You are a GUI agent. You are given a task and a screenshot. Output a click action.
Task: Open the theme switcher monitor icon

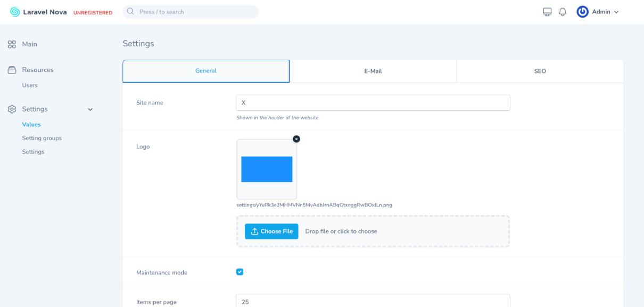point(547,12)
